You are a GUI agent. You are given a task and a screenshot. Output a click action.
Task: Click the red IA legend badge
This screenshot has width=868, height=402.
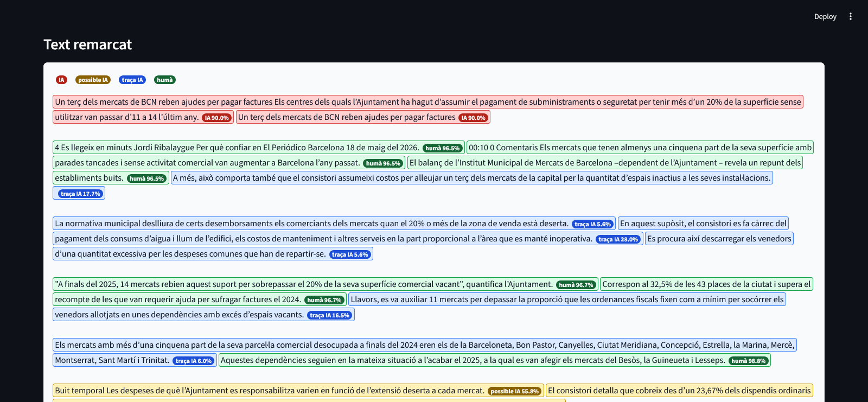pos(61,80)
